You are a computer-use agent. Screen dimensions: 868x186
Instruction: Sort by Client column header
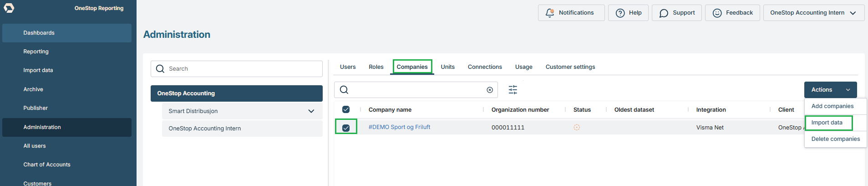click(x=786, y=110)
